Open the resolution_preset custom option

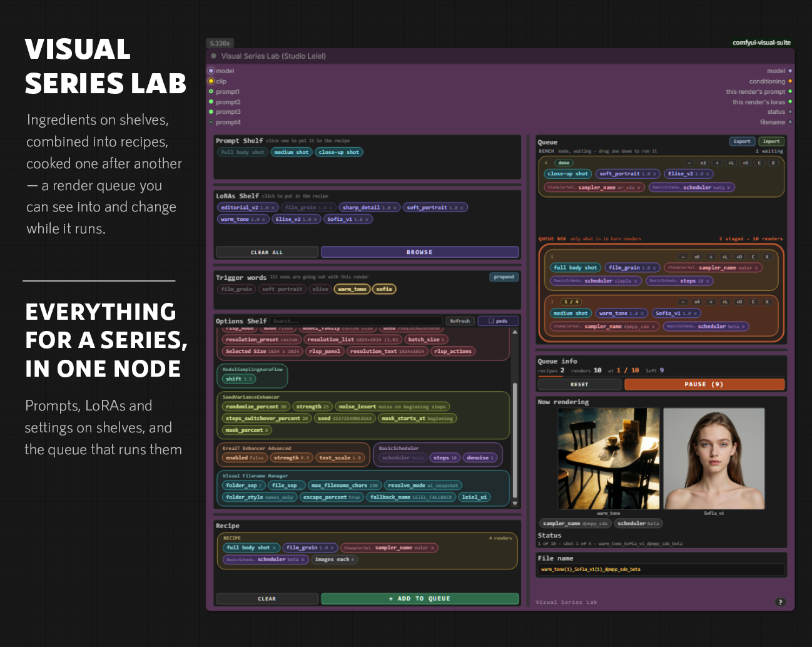click(261, 339)
